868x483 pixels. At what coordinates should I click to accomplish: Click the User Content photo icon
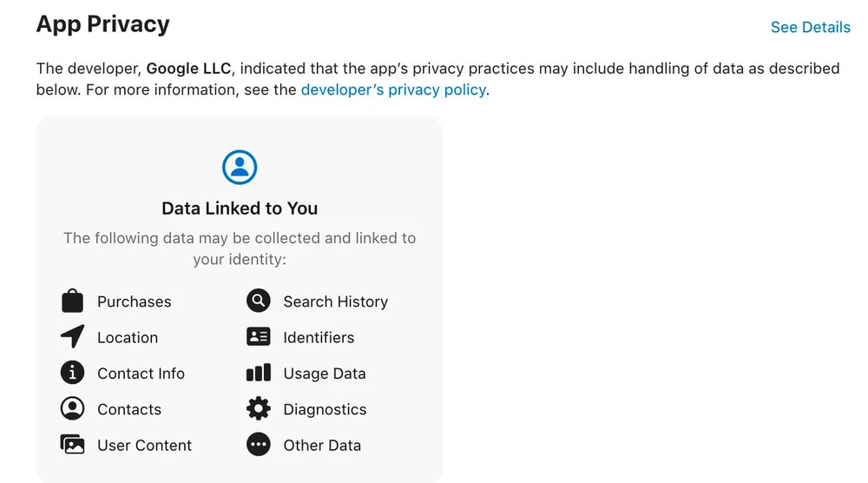coord(72,445)
